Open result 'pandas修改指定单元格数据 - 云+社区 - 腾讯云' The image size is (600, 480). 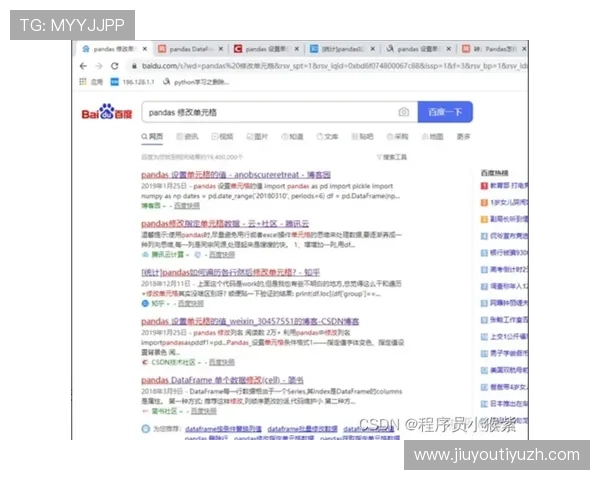225,224
